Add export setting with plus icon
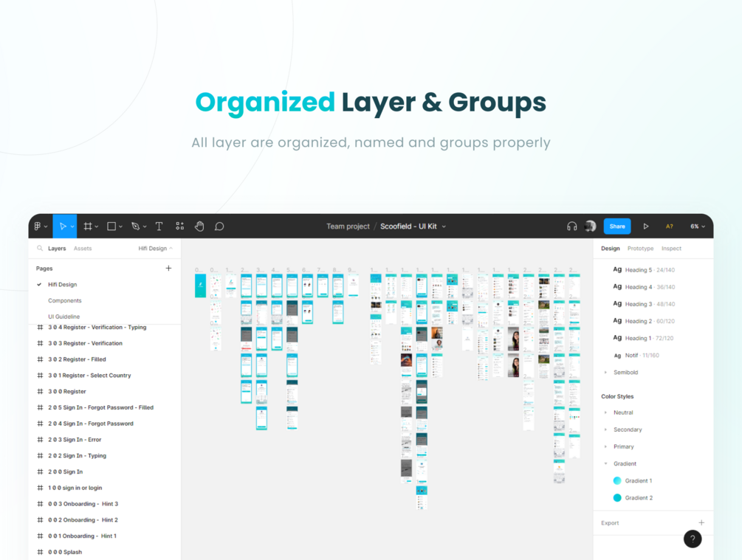Viewport: 742px width, 560px height. pyautogui.click(x=701, y=522)
